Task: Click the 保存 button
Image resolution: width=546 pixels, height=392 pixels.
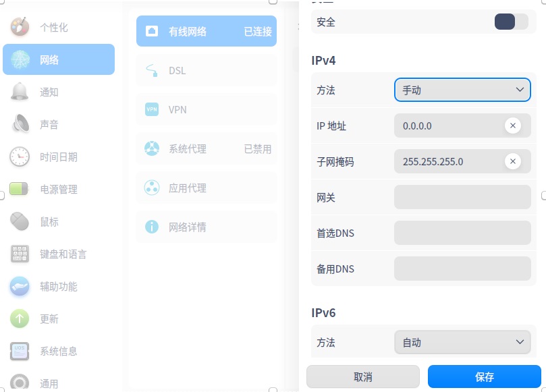Action: coord(485,376)
